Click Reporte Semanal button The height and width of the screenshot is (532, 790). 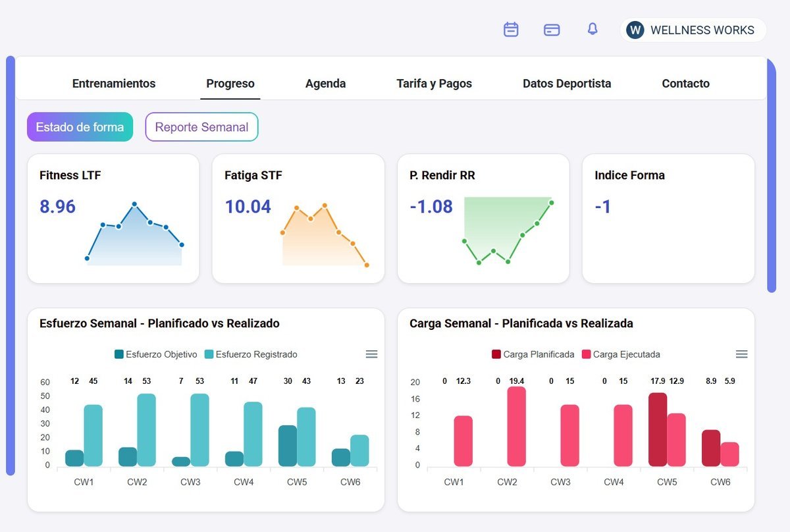click(201, 127)
